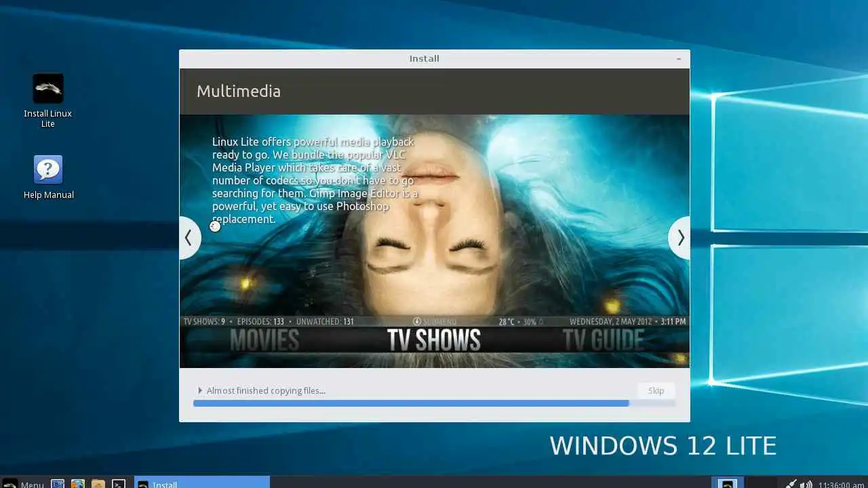Go to previous slide in installer slideshow

tap(189, 238)
